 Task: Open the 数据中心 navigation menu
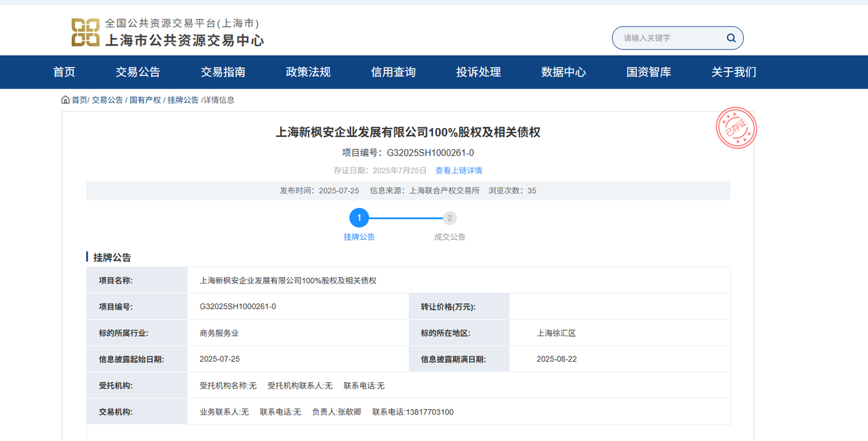[x=564, y=72]
